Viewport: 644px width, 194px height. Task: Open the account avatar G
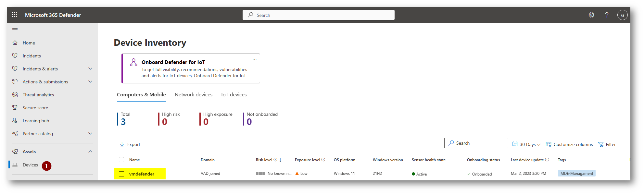[623, 15]
